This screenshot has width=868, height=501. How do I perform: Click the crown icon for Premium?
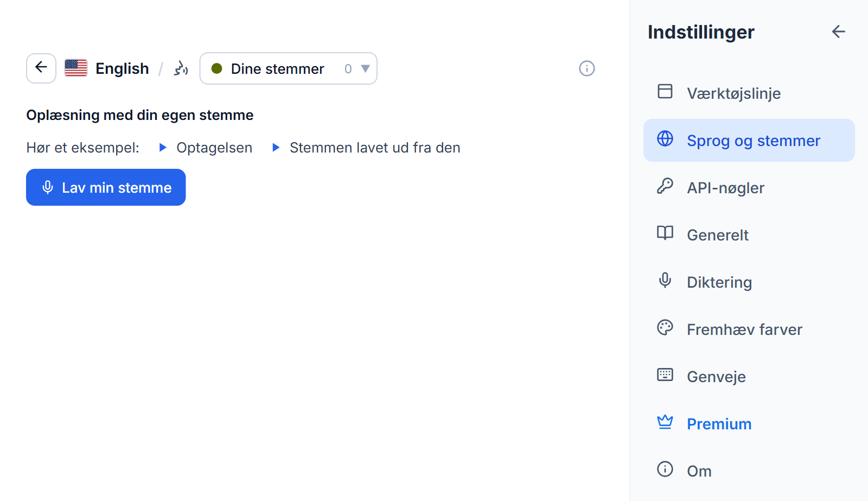665,422
